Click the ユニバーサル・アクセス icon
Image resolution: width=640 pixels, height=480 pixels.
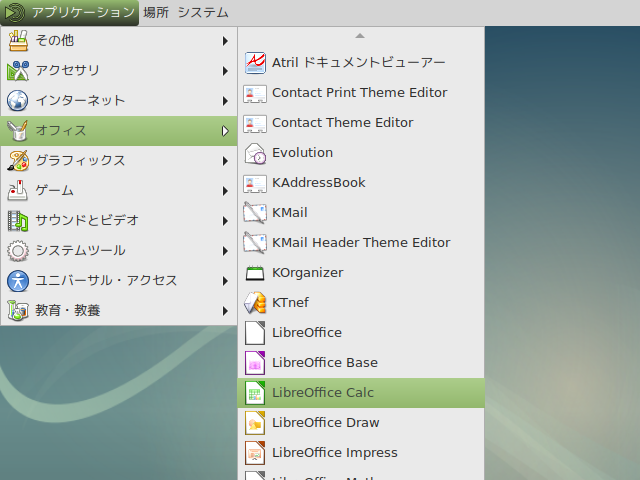[x=18, y=281]
